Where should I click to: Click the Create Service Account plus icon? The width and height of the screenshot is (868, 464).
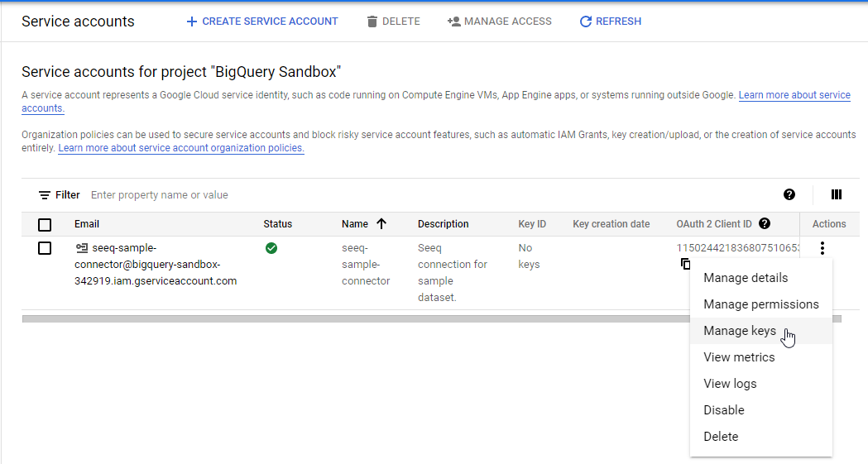pos(192,22)
